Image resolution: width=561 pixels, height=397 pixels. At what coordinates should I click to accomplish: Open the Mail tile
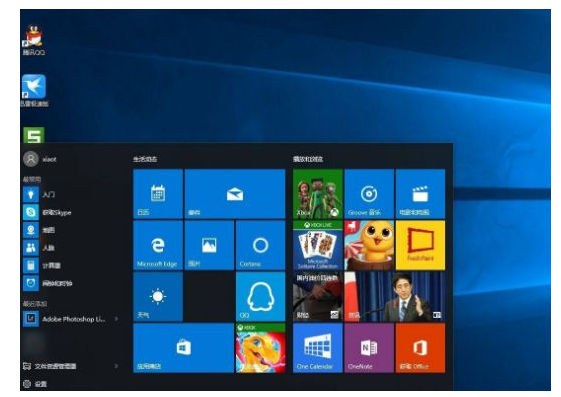[x=235, y=194]
